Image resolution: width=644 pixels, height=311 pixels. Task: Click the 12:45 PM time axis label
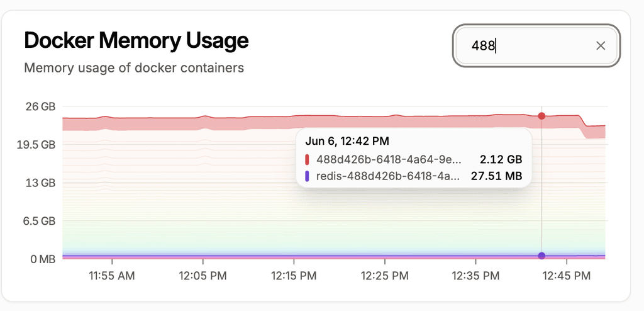tap(568, 276)
